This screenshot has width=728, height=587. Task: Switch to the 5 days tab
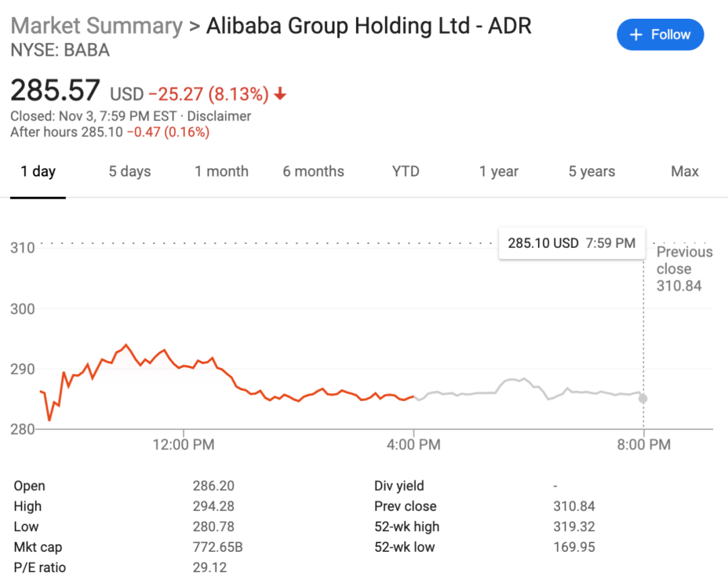point(130,171)
